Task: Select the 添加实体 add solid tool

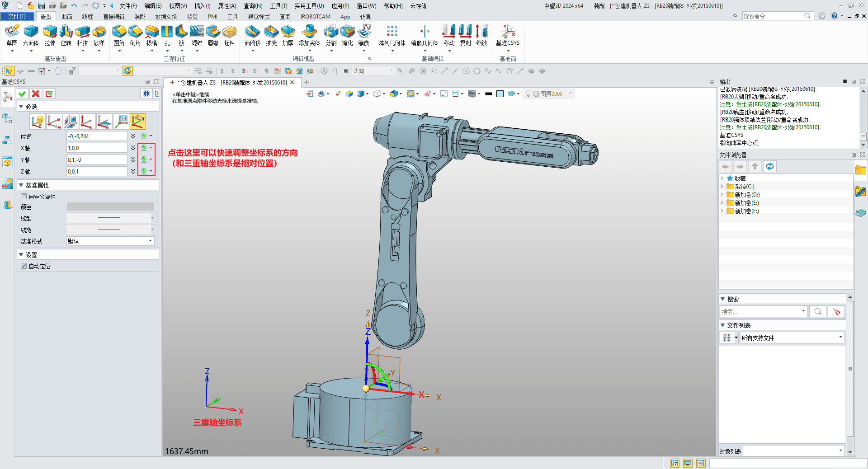Action: pos(309,35)
